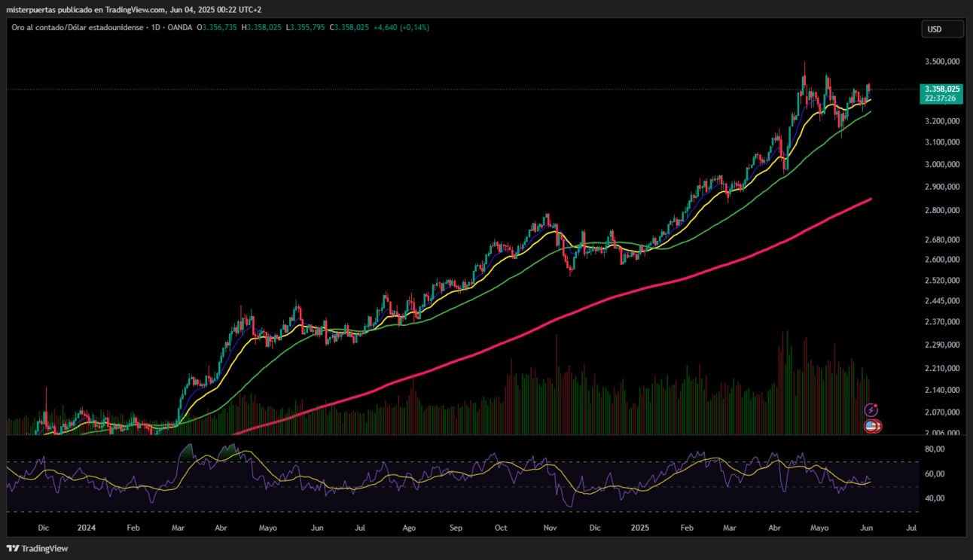Click the Sep label on time axis
973x560 pixels.
point(456,528)
